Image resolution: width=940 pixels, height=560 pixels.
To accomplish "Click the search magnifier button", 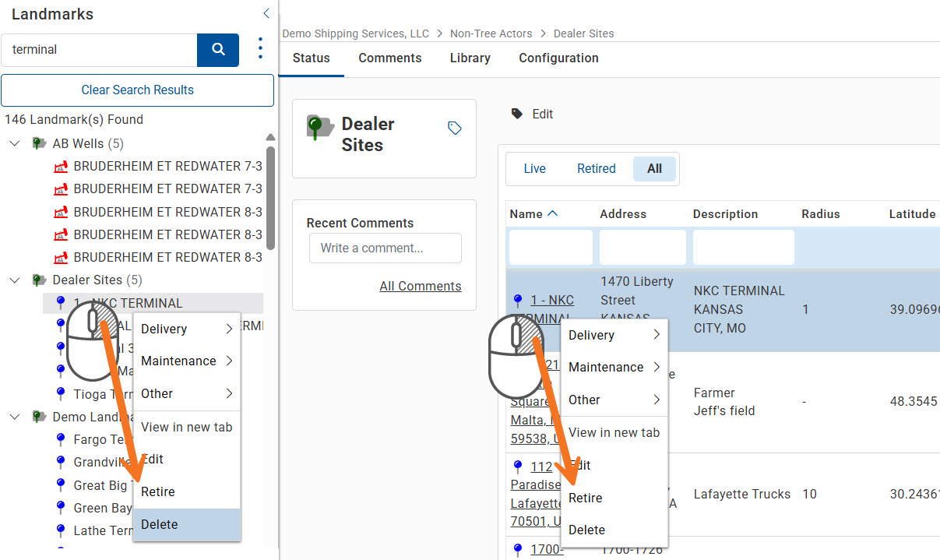I will [x=218, y=50].
